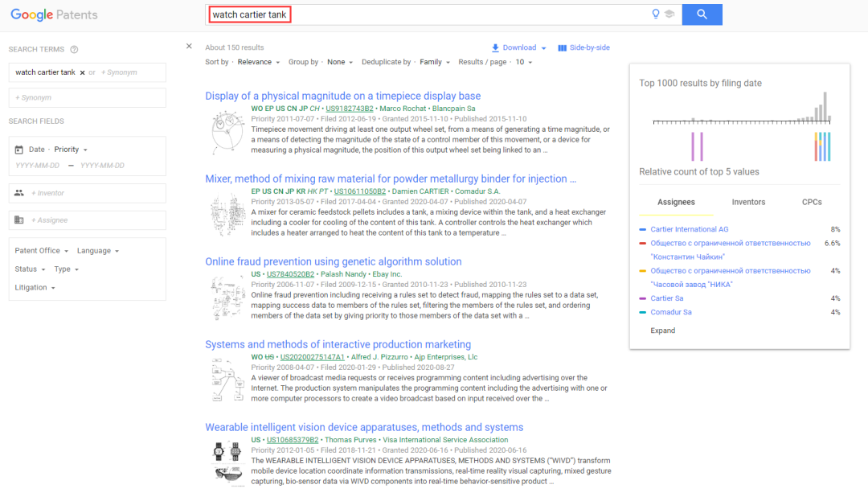Click the wearable vision device thumbnail
868x497 pixels.
[x=227, y=463]
